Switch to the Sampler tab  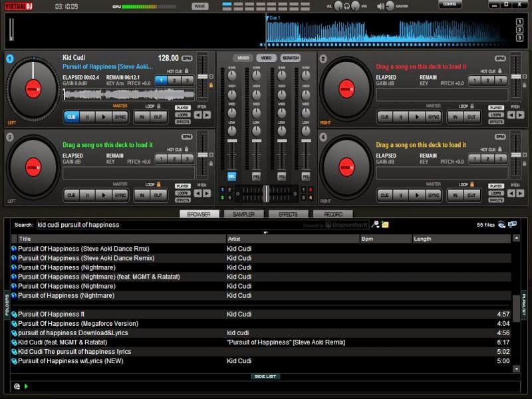[243, 214]
